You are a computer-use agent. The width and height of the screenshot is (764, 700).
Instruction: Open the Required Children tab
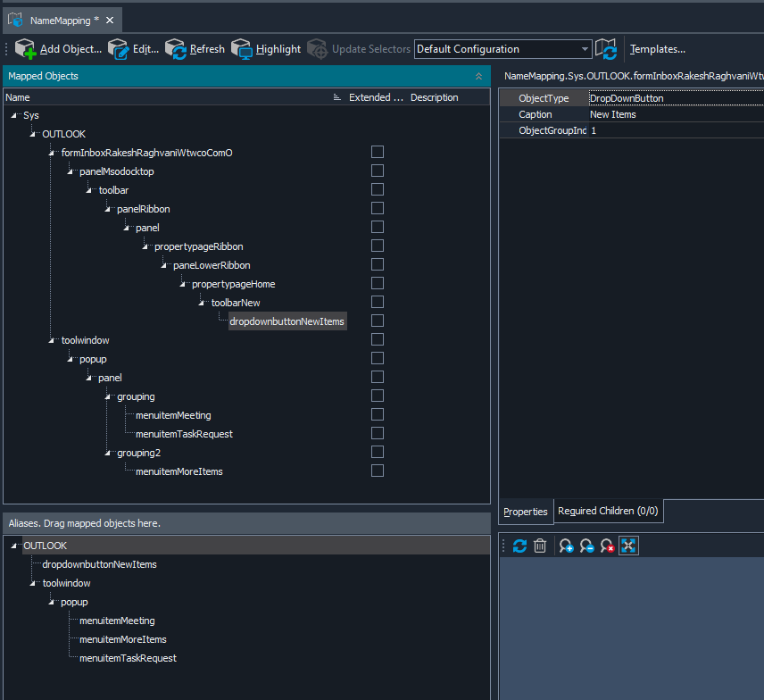tap(608, 512)
